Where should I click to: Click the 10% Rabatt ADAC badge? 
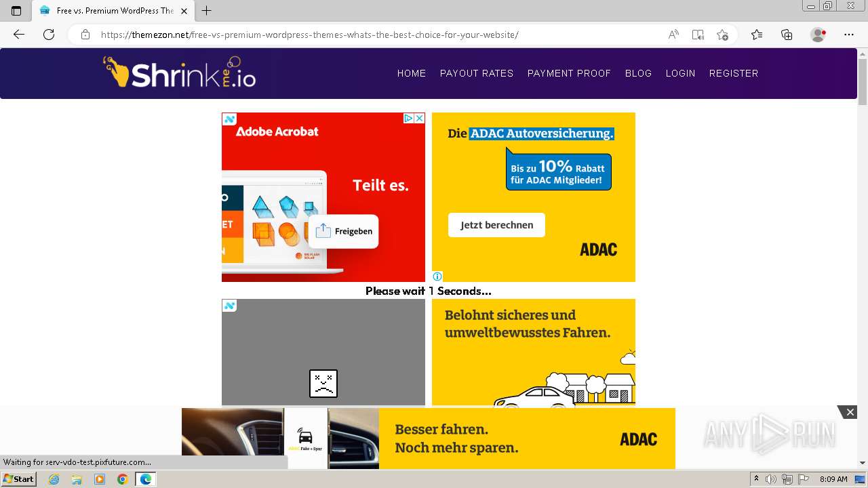[x=559, y=169]
